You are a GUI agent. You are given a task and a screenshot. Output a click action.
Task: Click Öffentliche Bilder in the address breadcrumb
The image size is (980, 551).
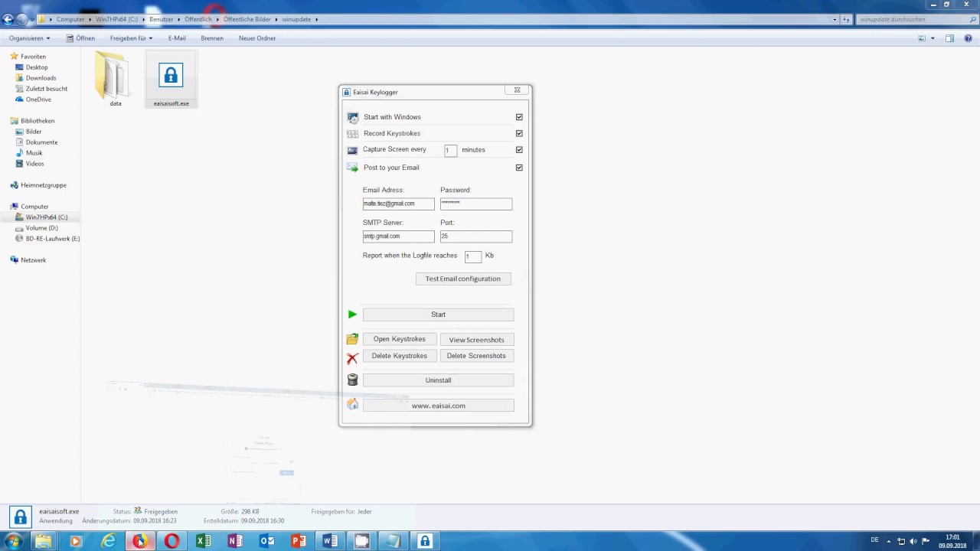247,19
